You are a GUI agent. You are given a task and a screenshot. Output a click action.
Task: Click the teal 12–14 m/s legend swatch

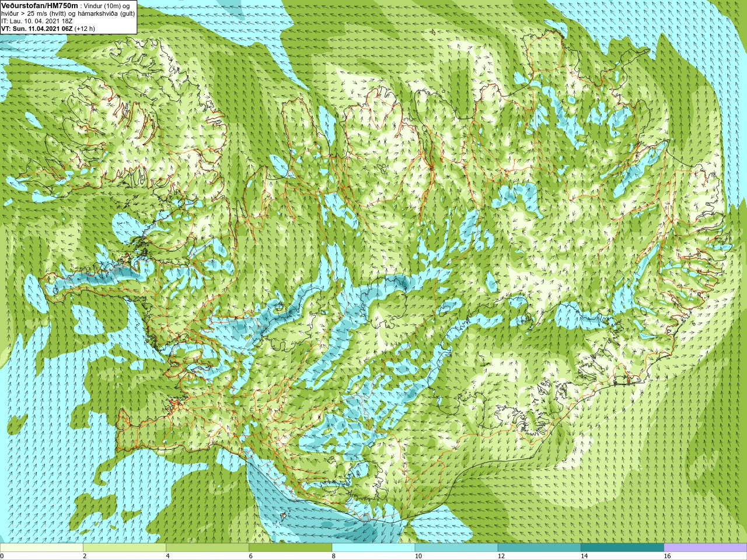(x=539, y=548)
